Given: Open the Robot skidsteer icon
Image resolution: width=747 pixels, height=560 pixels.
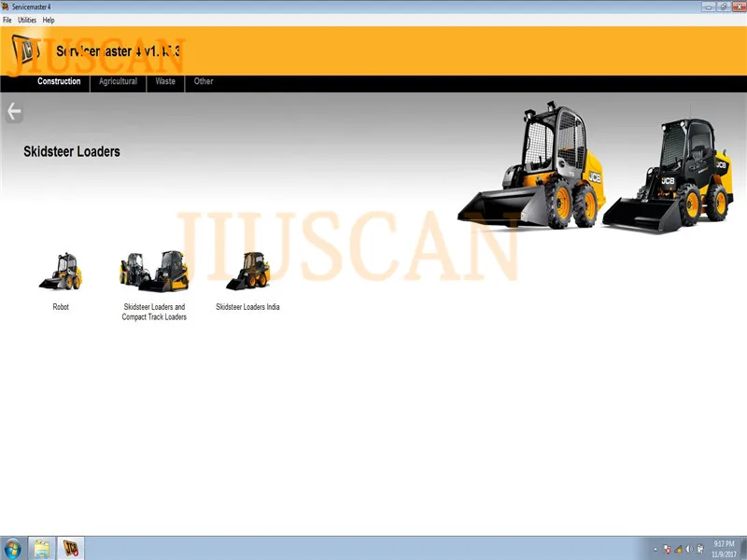Looking at the screenshot, I should [x=61, y=272].
